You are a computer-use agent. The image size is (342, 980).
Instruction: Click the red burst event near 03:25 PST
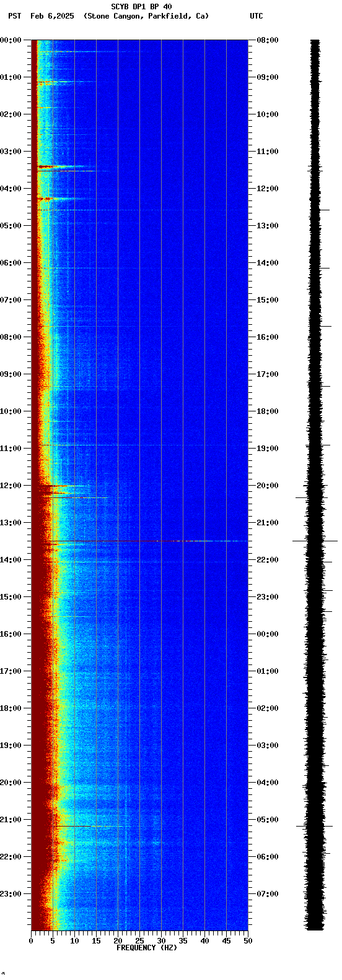point(61,167)
